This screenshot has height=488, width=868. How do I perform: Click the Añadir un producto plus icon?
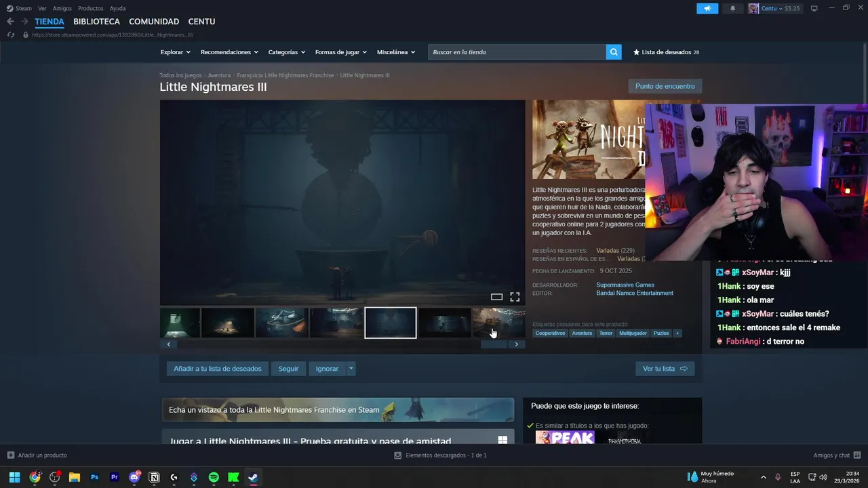coord(10,455)
